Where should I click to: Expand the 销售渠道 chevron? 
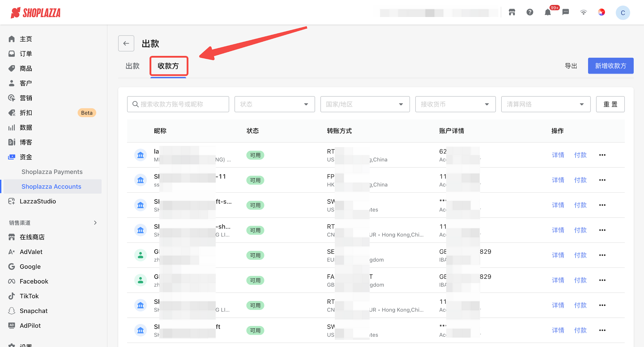(95, 223)
